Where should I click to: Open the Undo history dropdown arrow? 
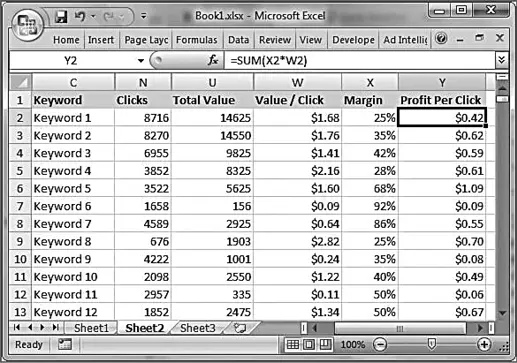coord(94,16)
